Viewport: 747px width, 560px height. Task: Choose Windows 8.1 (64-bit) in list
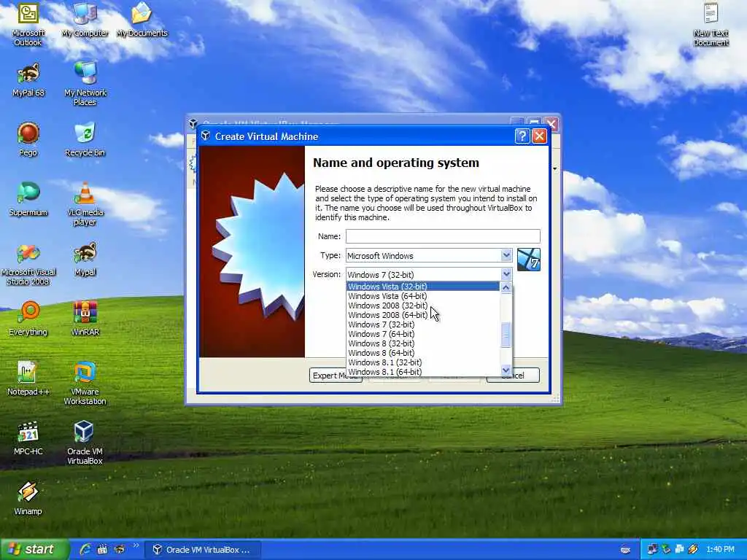pyautogui.click(x=422, y=372)
